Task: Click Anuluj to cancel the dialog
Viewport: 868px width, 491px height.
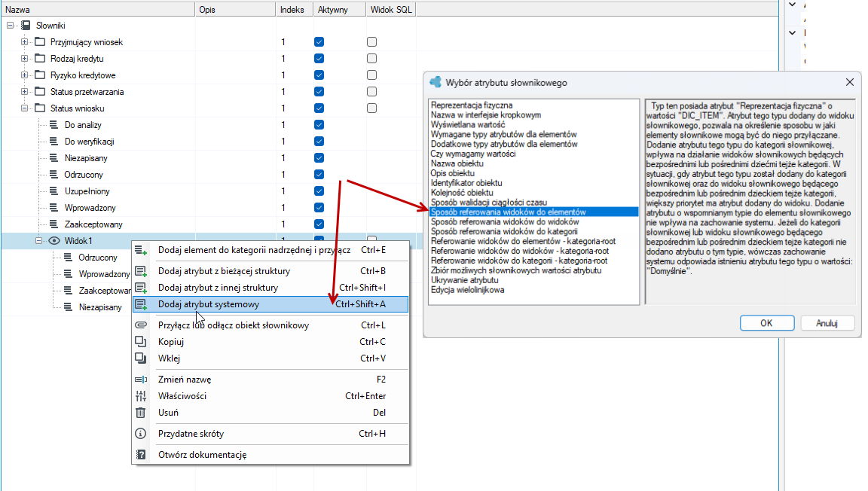Action: pos(827,323)
